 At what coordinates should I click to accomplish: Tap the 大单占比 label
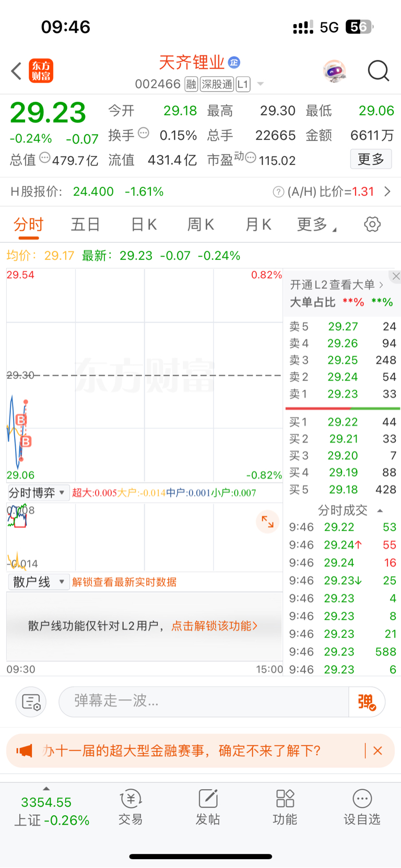[x=312, y=302]
